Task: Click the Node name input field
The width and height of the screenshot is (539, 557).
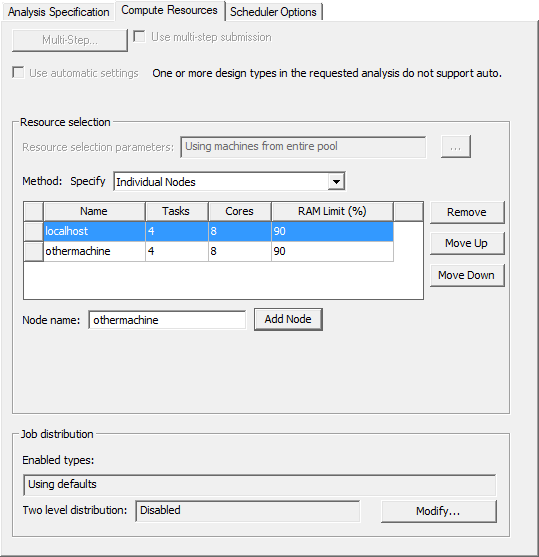Action: pos(167,320)
